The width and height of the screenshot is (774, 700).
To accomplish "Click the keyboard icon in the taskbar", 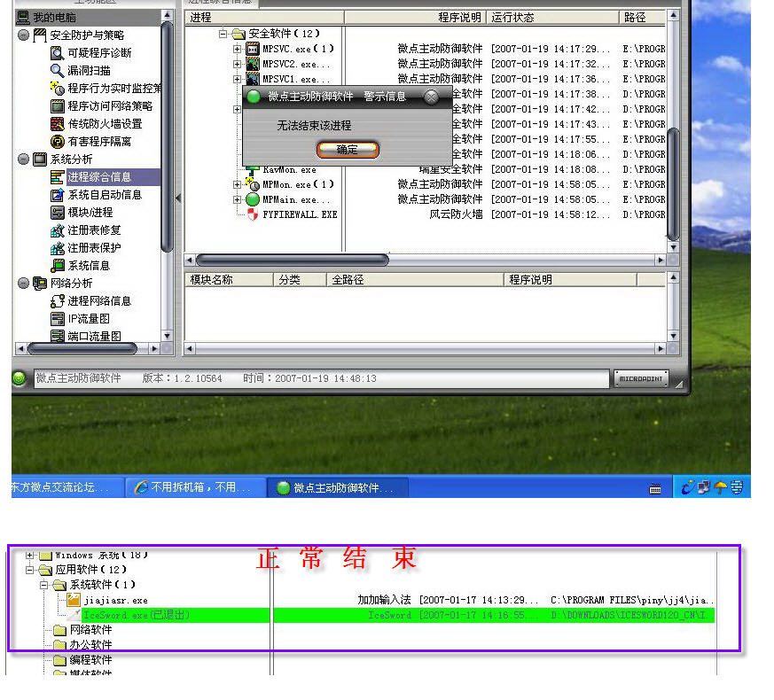I will [x=654, y=489].
